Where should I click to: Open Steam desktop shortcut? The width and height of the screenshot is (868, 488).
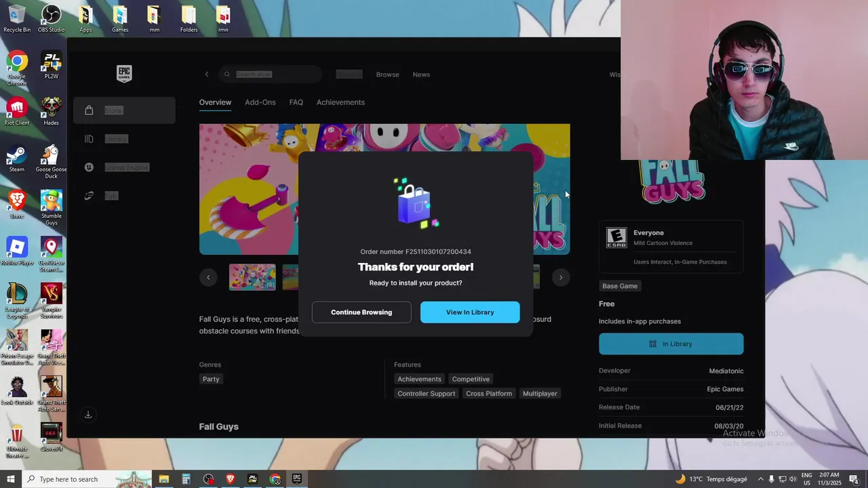(17, 159)
